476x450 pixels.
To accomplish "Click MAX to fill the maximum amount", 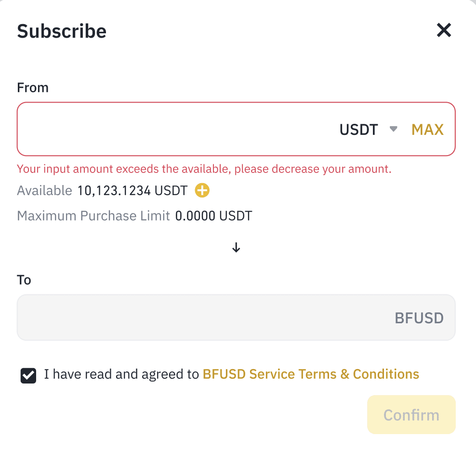I will click(427, 130).
